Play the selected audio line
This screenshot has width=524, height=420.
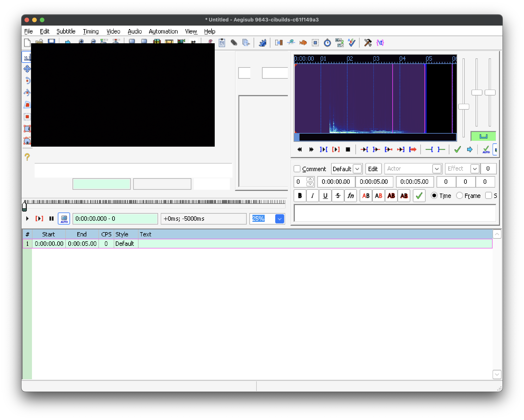click(336, 150)
